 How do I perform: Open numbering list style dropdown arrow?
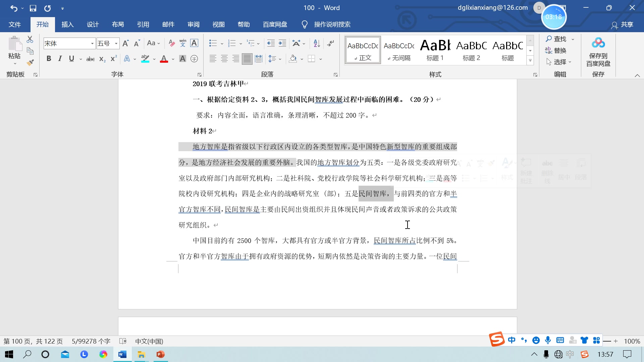(x=241, y=44)
